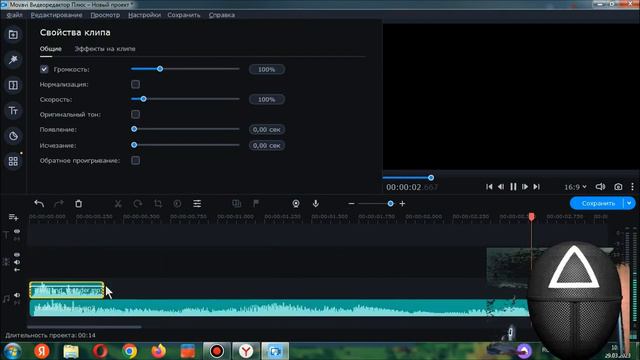Add a track using the add-track icon
Image resolution: width=640 pixels, height=360 pixels.
(13, 217)
